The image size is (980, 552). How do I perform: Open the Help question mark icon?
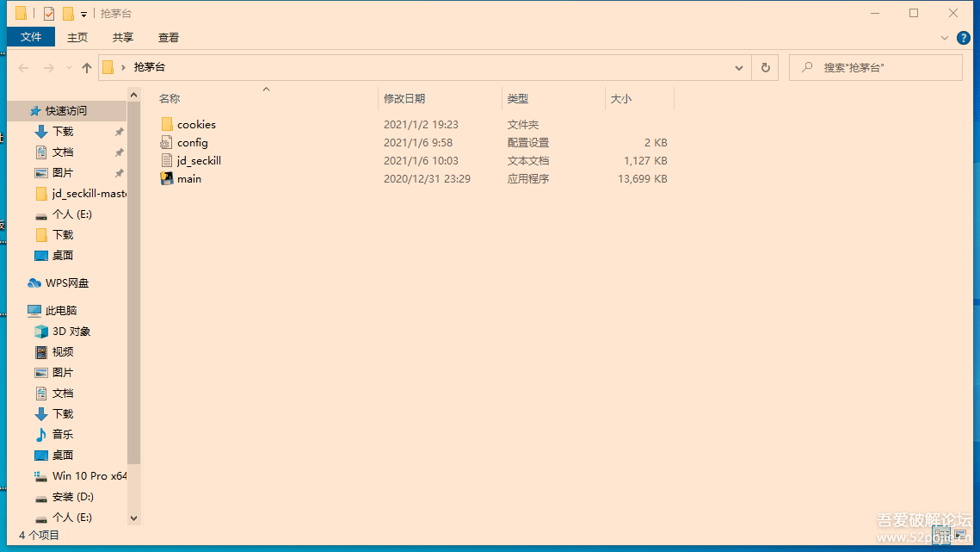tap(964, 38)
